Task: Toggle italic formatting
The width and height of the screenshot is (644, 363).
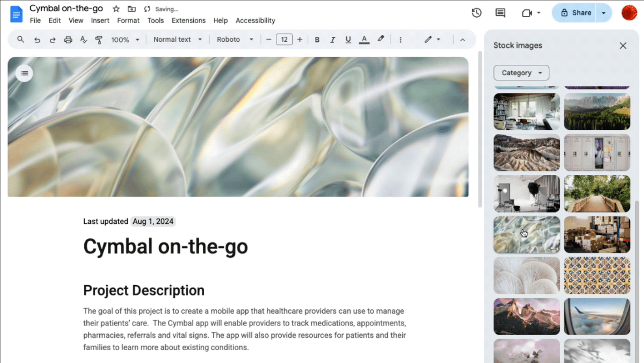Action: click(333, 39)
